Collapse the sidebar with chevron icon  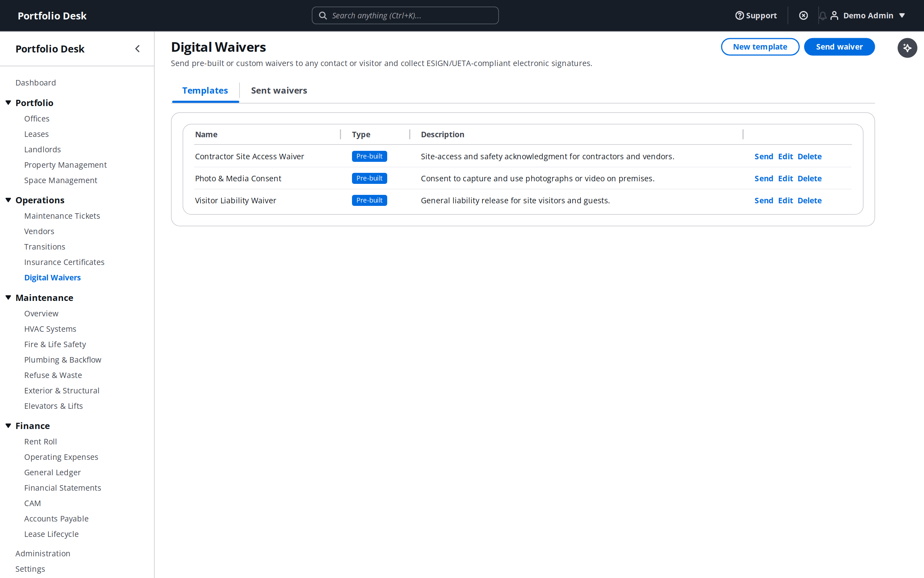pos(137,48)
